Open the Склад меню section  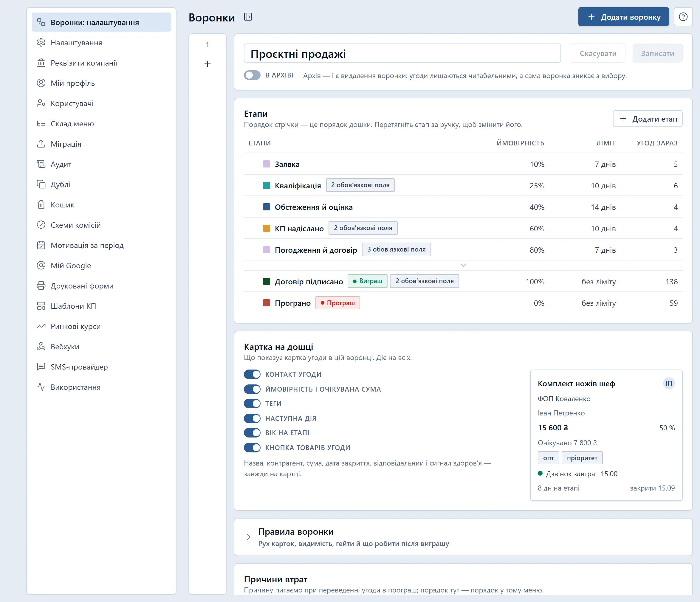101,124
